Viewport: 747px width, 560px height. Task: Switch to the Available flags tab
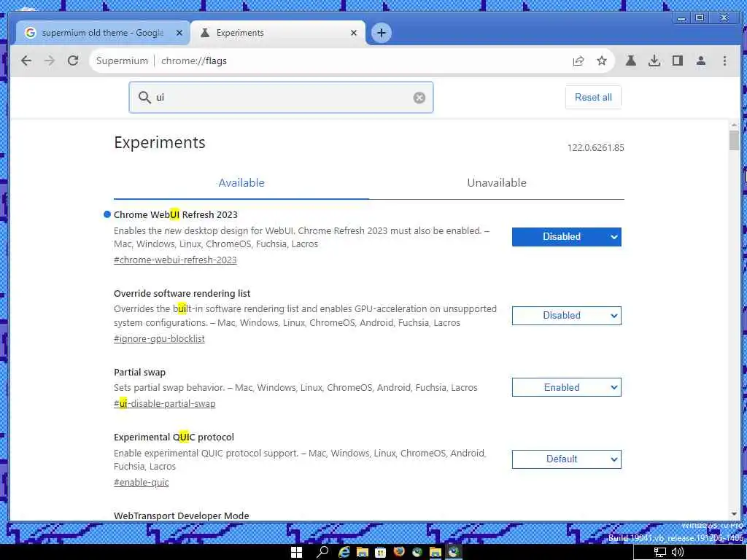[x=241, y=183]
